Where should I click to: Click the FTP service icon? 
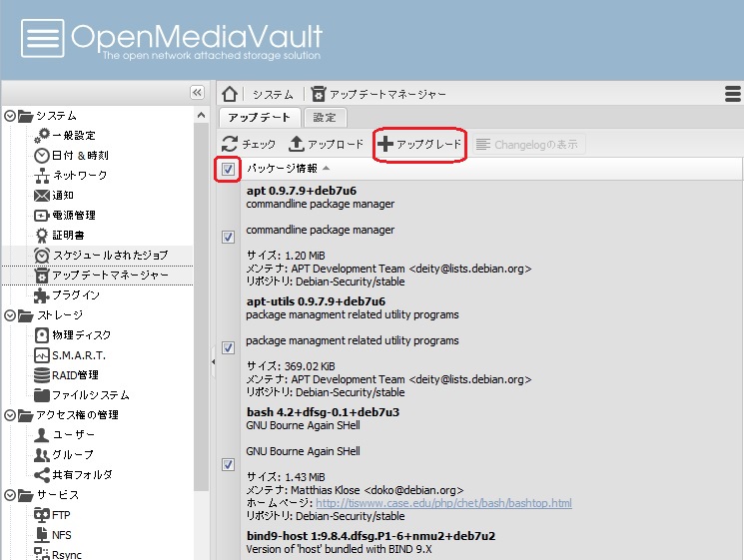coord(42,514)
